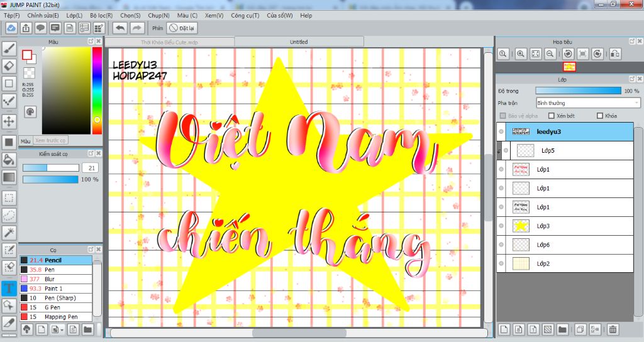The height and width of the screenshot is (342, 644).
Task: Switch to Thời Khóa Biểu Cute.mdp tab
Action: point(169,42)
